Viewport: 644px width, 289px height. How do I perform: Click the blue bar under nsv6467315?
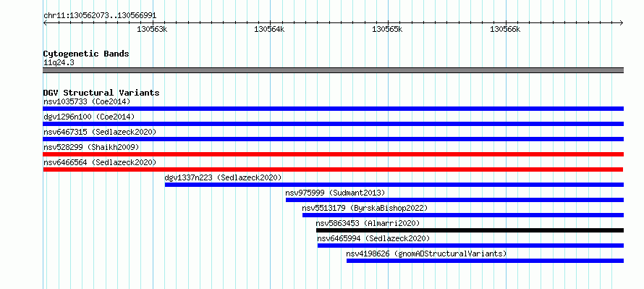(x=333, y=139)
